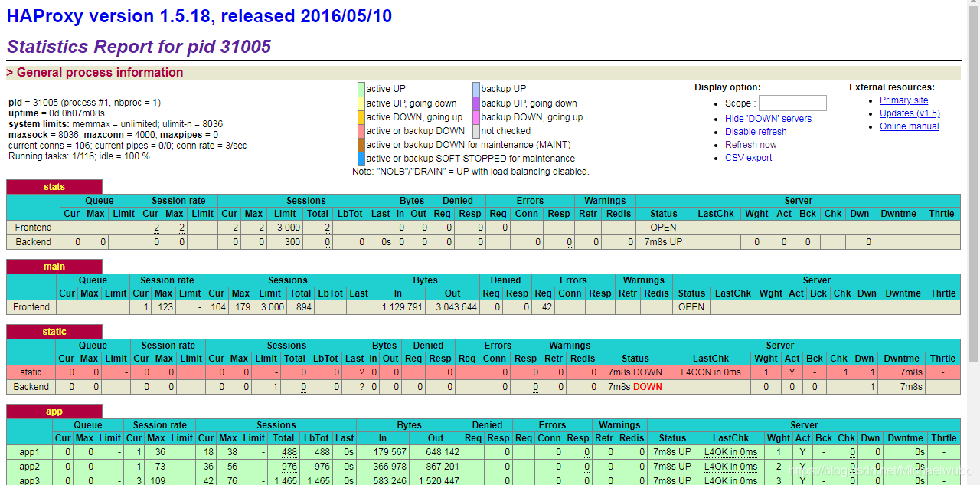Click the '123' max session rate in main
This screenshot has width=980, height=485.
(x=166, y=307)
